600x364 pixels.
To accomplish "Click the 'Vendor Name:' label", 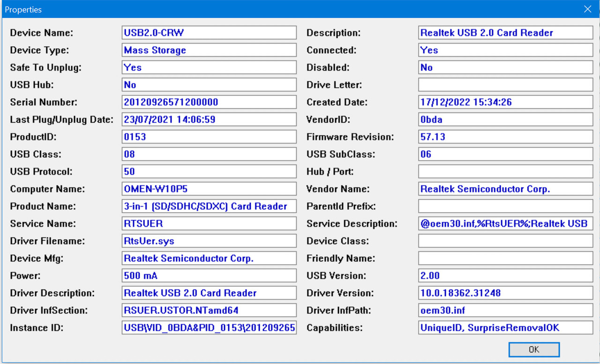I will (338, 189).
